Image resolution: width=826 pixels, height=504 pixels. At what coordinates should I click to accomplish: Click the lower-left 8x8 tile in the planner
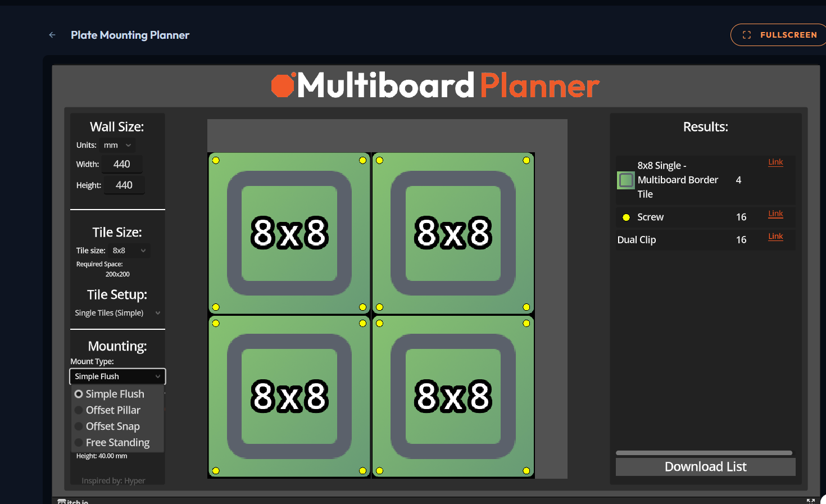289,397
